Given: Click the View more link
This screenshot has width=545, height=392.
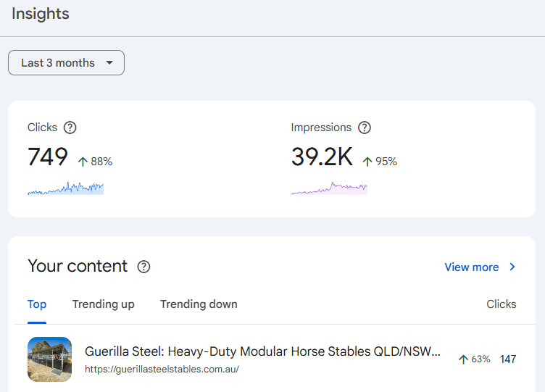Looking at the screenshot, I should (x=471, y=267).
